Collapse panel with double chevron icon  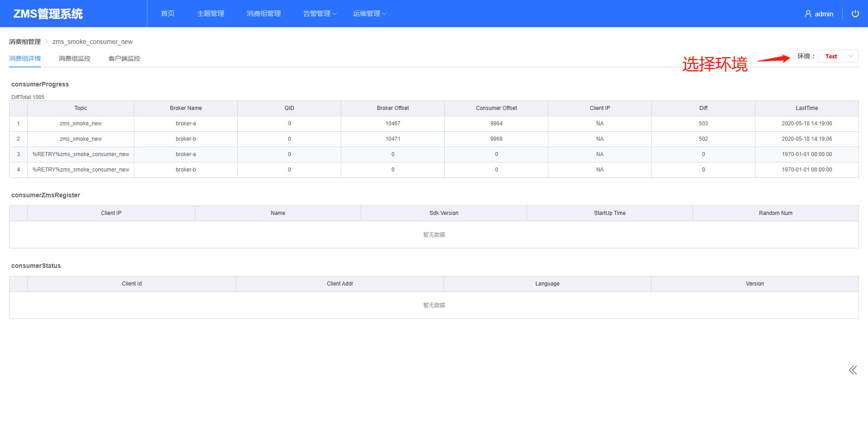(853, 370)
